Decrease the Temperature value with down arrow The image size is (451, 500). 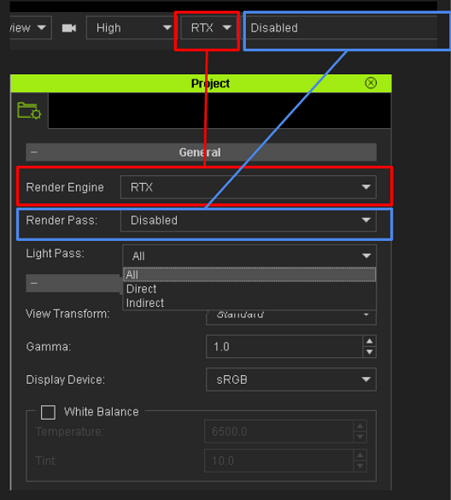click(x=360, y=437)
